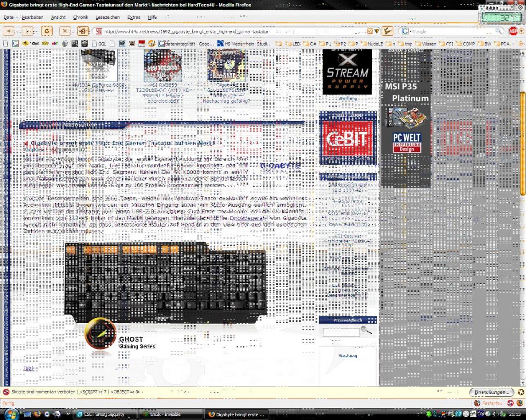Open the Adblock Plus dropdown arrow
This screenshot has height=420, width=526.
click(521, 31)
